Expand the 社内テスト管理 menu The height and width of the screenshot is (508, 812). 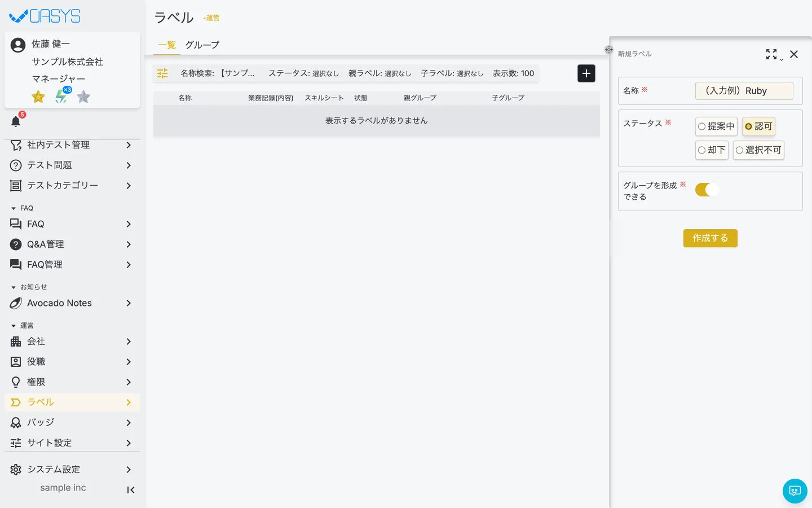click(72, 145)
